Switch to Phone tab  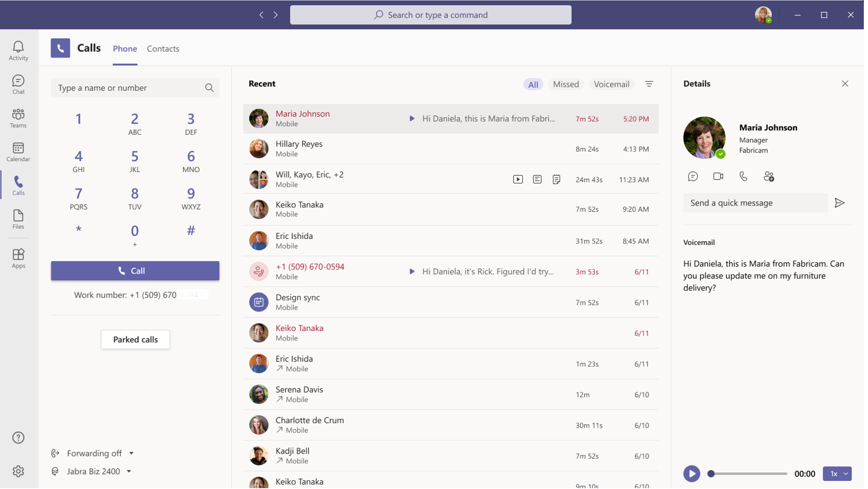coord(125,48)
